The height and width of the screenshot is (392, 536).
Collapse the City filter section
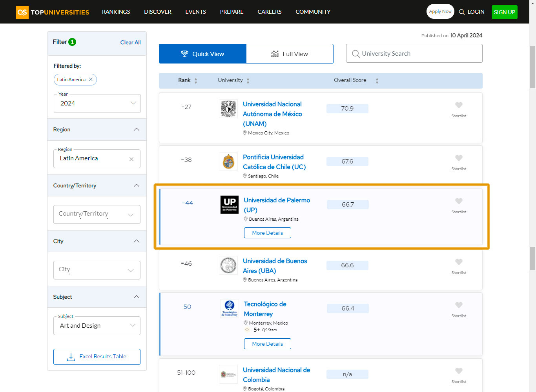[x=137, y=241]
